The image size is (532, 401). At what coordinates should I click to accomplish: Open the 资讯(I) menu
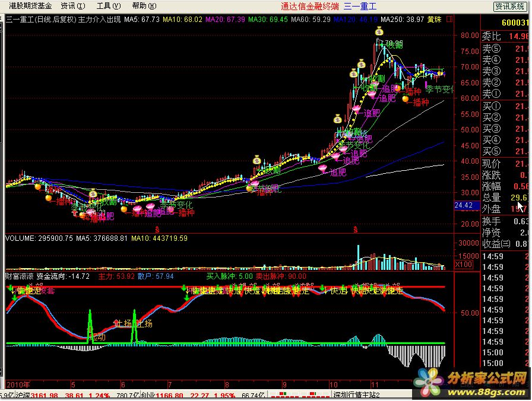[72, 6]
